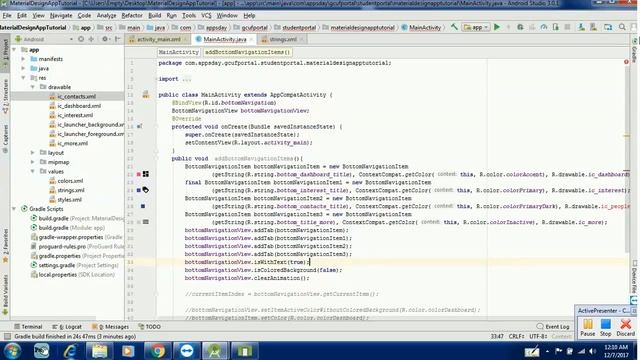Open the TODO tool window
The height and width of the screenshot is (360, 640).
[149, 327]
